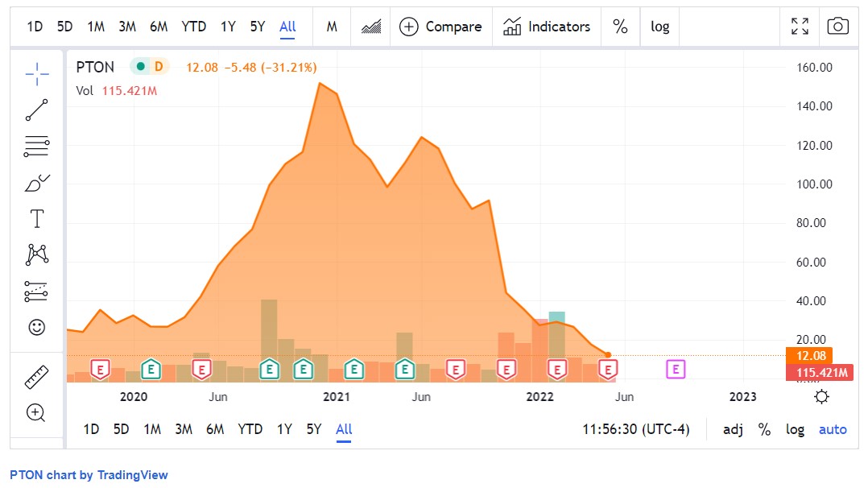Viewport: 868px width, 488px height.
Task: Select 6M range in top toolbar
Action: [x=159, y=27]
